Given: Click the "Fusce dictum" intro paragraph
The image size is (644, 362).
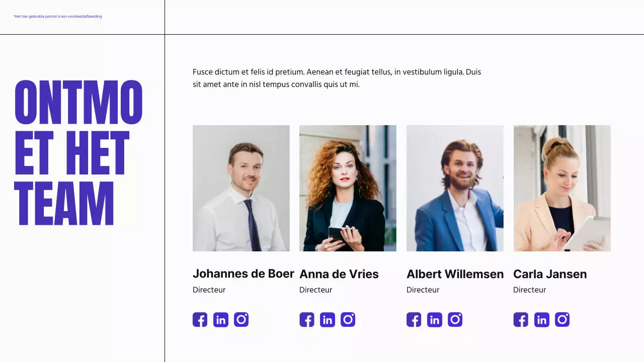Looking at the screenshot, I should 337,78.
